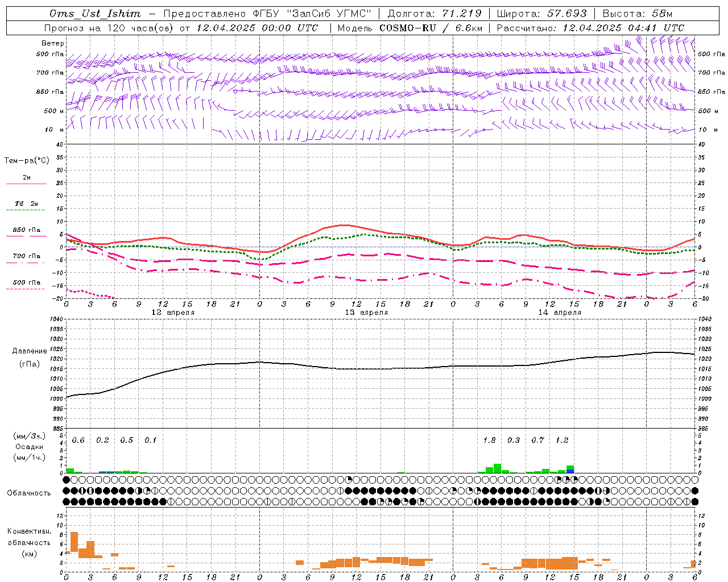Click the (мм/3ч.) unit label
The width and height of the screenshot is (728, 582).
tap(29, 436)
